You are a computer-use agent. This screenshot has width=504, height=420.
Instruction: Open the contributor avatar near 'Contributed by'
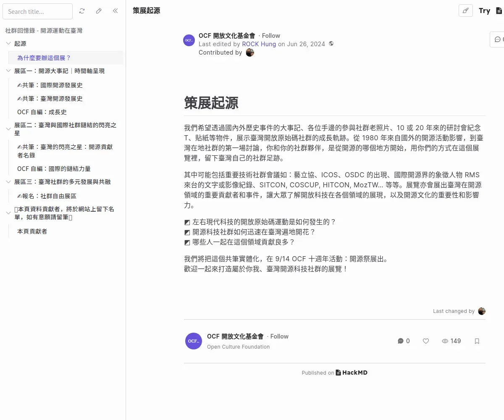(x=250, y=52)
